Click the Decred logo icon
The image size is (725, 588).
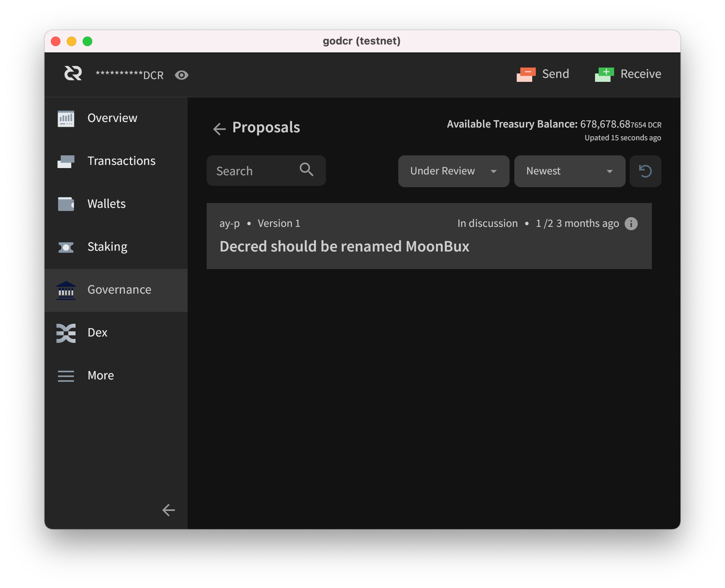(x=73, y=73)
